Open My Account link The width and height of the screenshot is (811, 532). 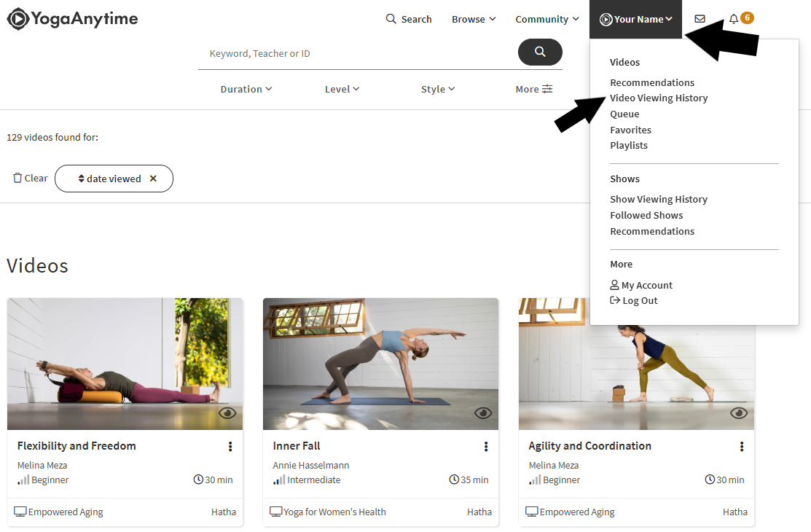click(x=641, y=285)
